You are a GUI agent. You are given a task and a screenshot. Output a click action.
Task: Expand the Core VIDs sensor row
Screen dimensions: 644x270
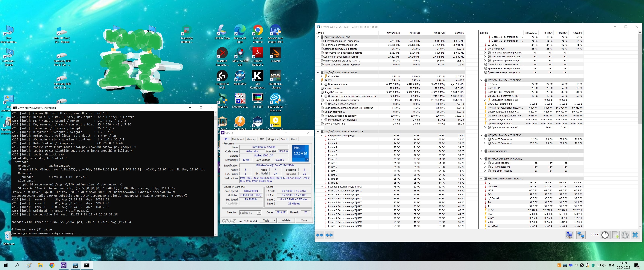pos(321,76)
